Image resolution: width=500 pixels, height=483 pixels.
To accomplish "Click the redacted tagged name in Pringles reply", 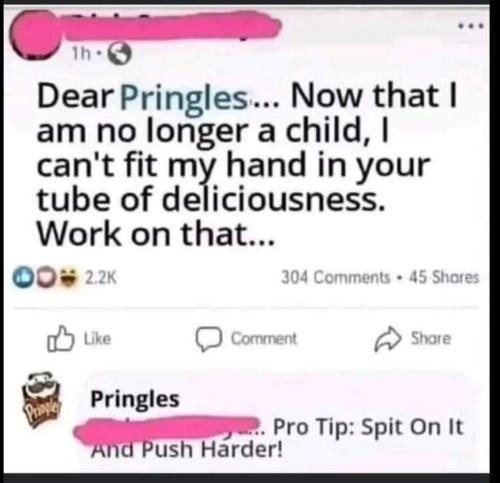I will [168, 430].
